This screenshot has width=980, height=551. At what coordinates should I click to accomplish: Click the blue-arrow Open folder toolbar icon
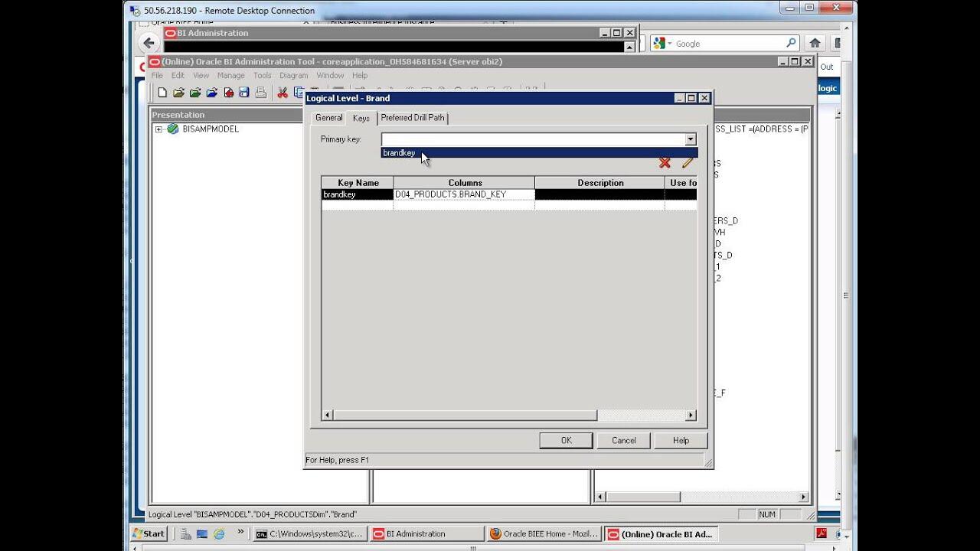point(212,93)
